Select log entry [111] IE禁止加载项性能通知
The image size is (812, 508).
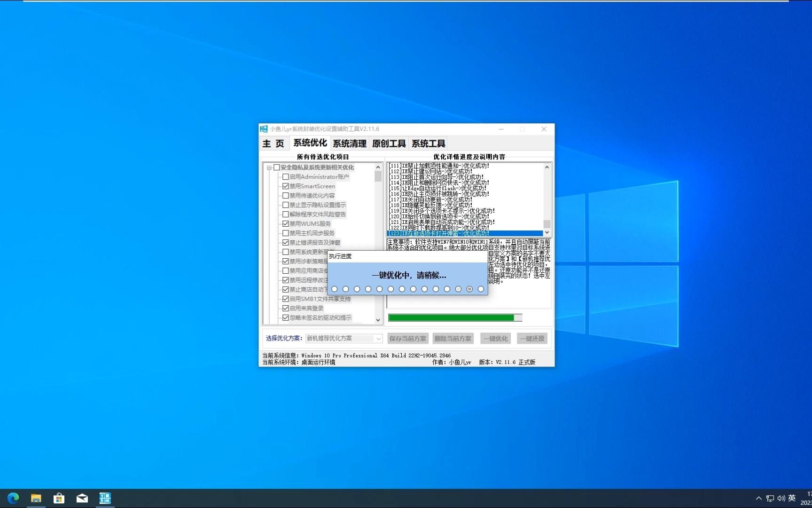tap(465, 166)
